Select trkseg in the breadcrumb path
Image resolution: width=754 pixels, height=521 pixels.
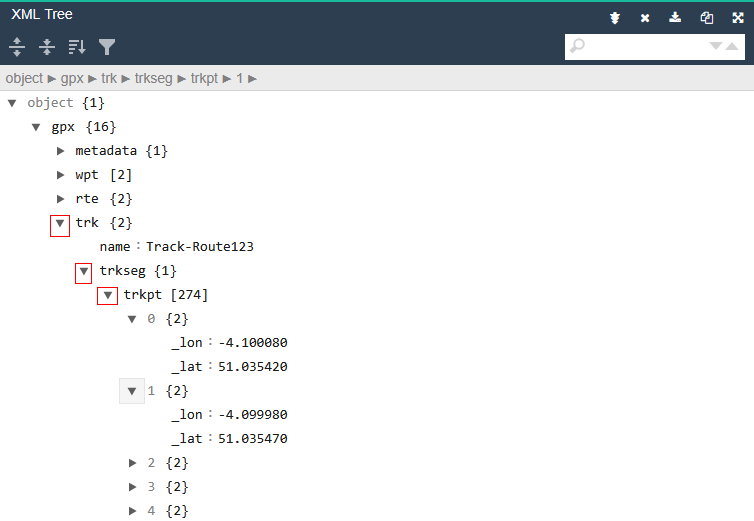pos(154,78)
